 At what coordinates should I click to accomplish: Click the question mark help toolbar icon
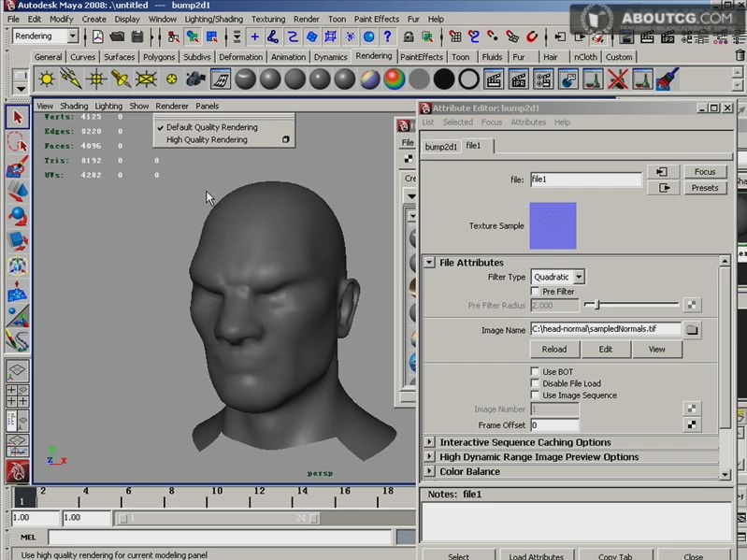[387, 36]
